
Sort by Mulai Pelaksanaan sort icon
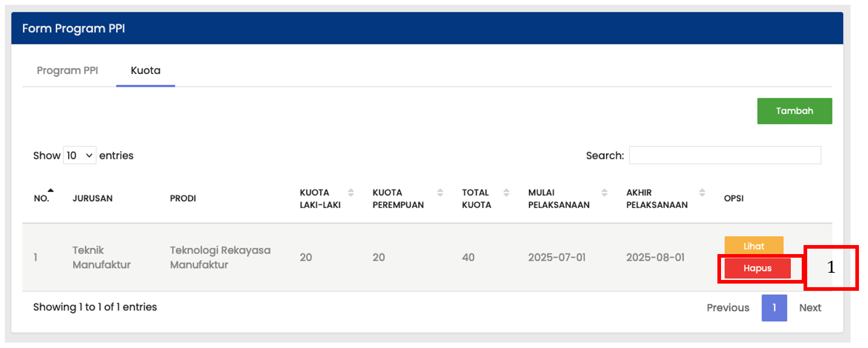point(604,193)
